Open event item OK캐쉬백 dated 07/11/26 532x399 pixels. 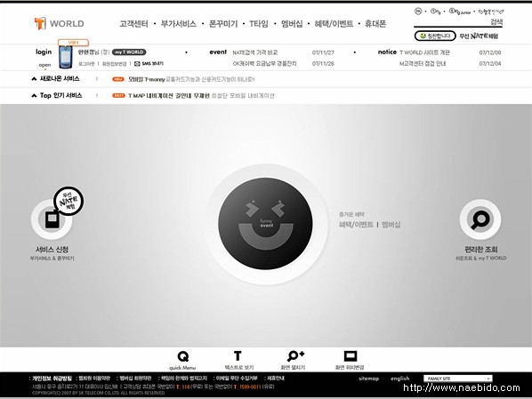(264, 63)
